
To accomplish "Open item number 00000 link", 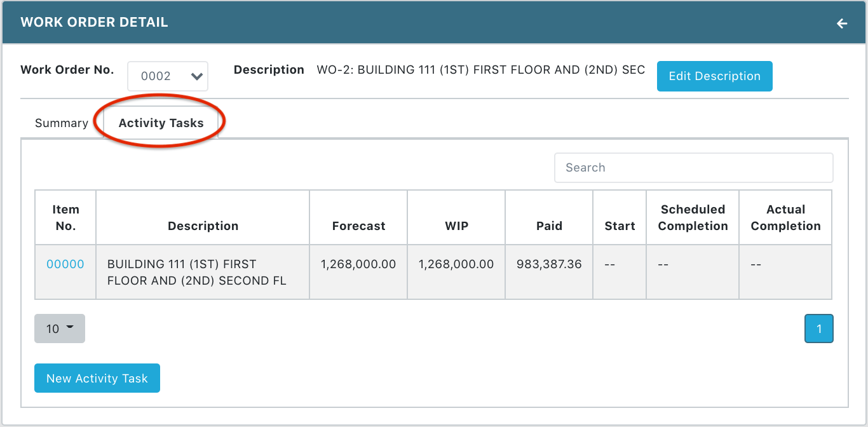I will click(65, 264).
